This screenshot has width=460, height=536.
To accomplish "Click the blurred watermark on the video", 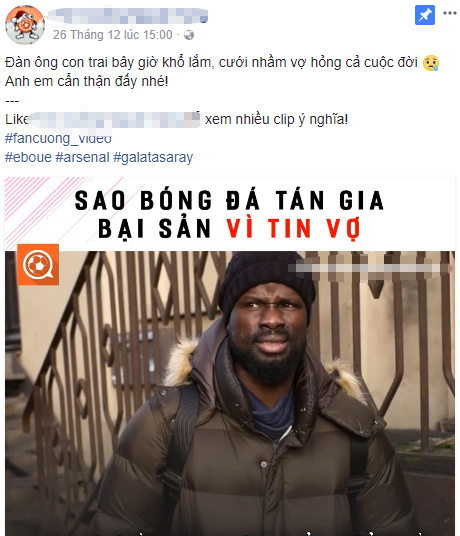I will click(x=370, y=268).
